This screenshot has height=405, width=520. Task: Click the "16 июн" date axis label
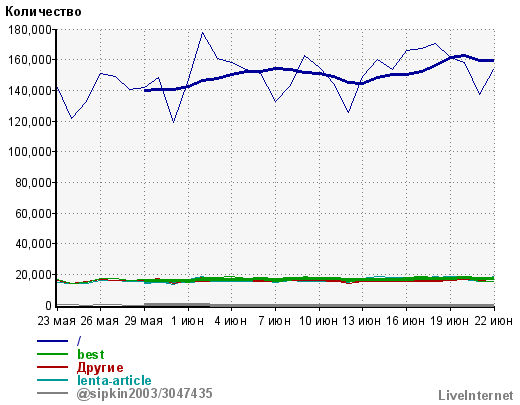tap(406, 321)
